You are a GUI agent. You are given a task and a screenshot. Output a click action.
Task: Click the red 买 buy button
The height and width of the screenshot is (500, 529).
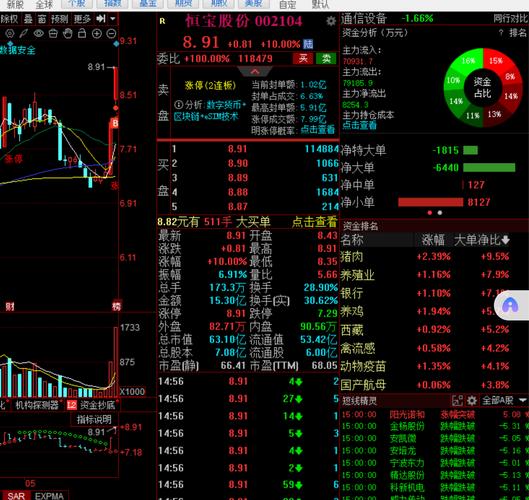[x=303, y=58]
